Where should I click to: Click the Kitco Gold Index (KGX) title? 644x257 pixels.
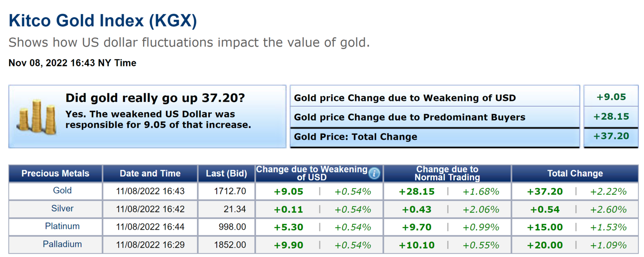coord(103,21)
